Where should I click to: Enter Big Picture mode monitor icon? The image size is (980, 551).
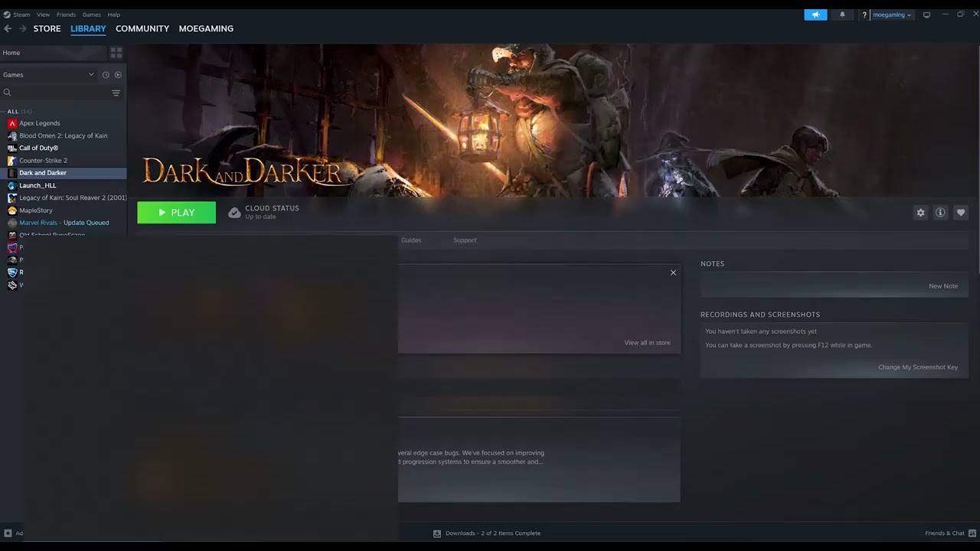tap(926, 15)
